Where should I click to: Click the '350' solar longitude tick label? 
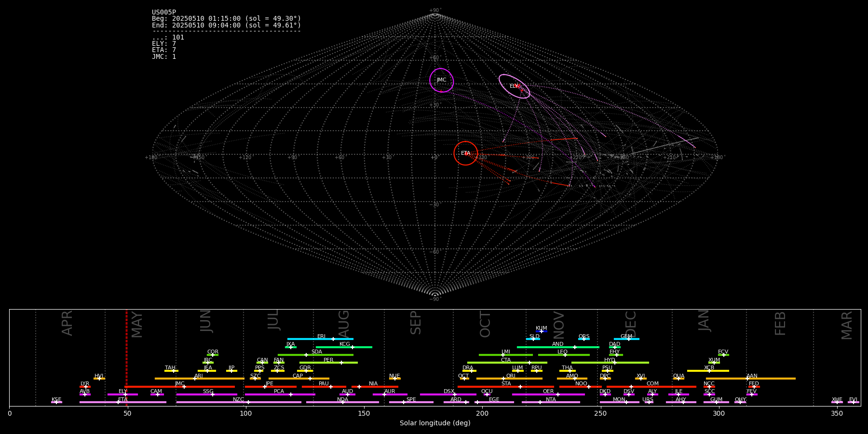pyautogui.click(x=837, y=413)
